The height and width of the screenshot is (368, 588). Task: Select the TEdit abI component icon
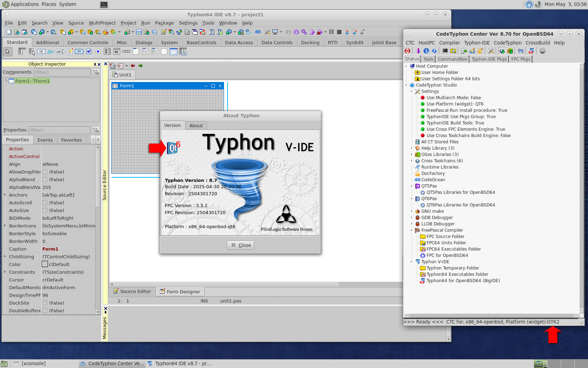[60, 52]
